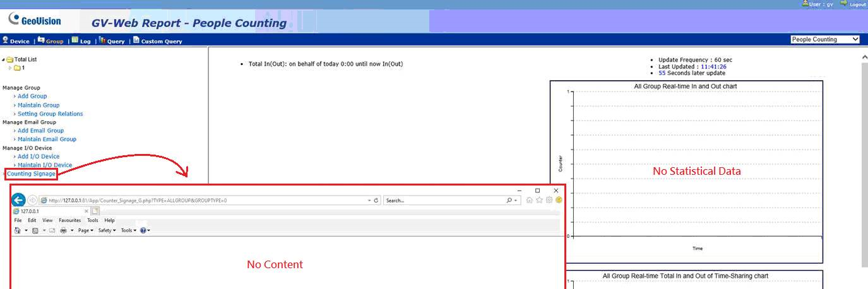
Task: Collapse the Total List tree node
Action: [4, 59]
